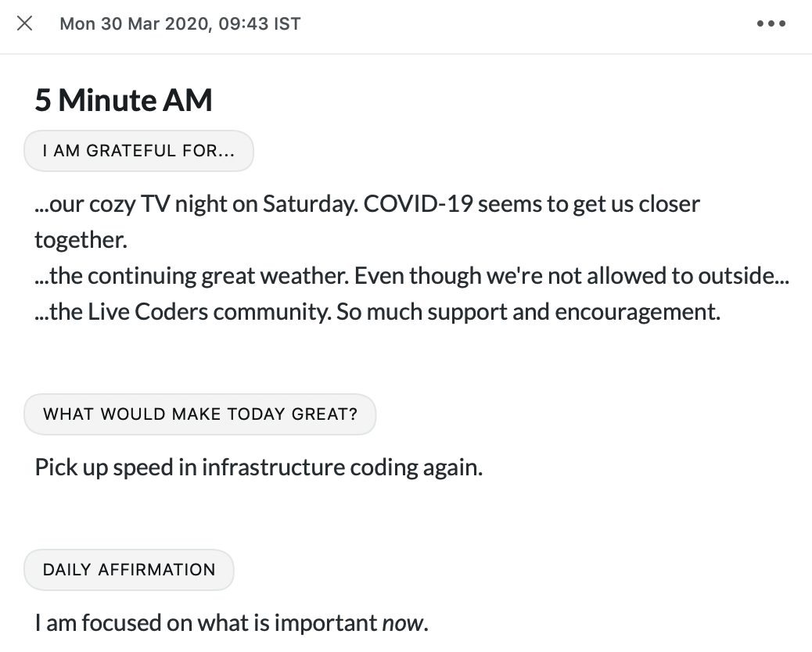Click the word Saturday in first line
This screenshot has width=812, height=652.
[x=311, y=204]
